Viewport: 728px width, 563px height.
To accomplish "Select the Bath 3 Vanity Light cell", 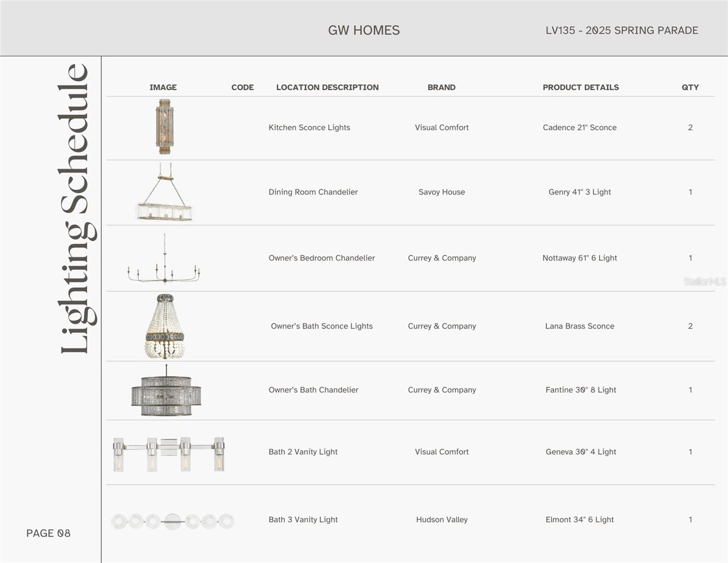I will (303, 520).
